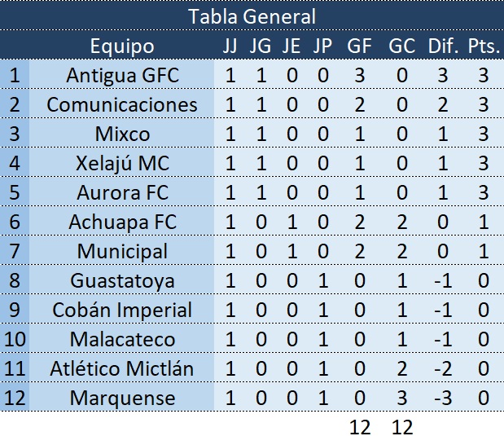Viewport: 504px width, 436px height.
Task: Click the Xelajú MC team name
Action: (122, 163)
